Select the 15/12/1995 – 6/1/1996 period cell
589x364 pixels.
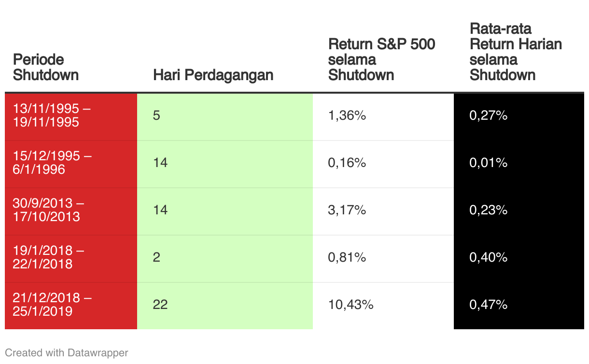[x=71, y=163]
